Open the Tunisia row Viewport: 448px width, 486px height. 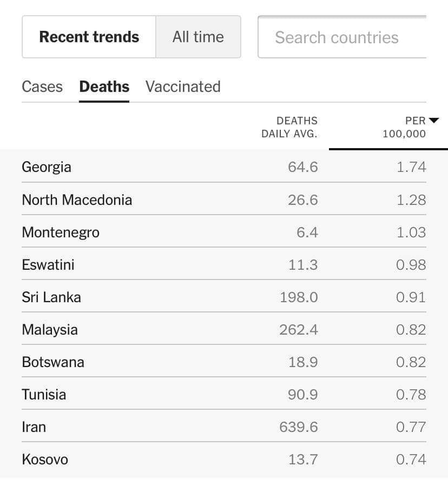[224, 394]
